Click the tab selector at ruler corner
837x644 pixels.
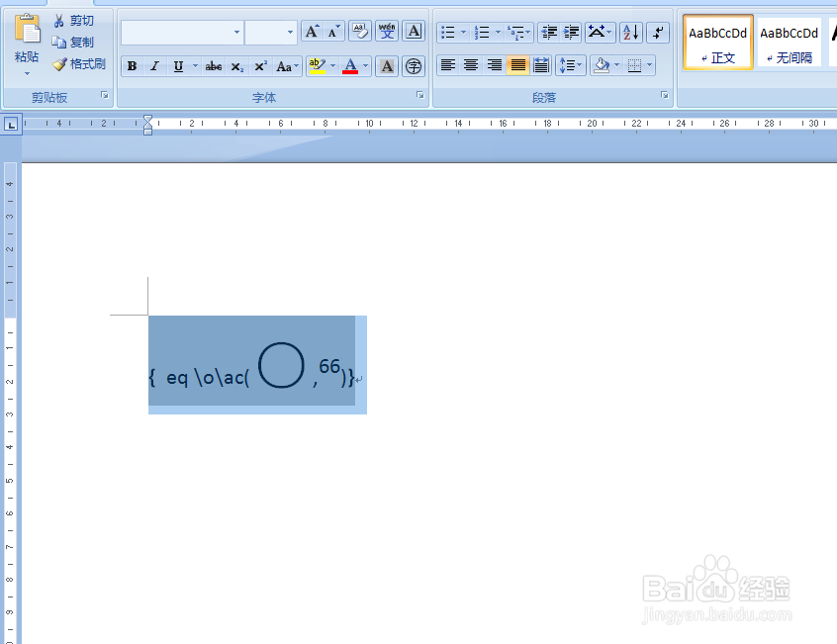pyautogui.click(x=11, y=125)
